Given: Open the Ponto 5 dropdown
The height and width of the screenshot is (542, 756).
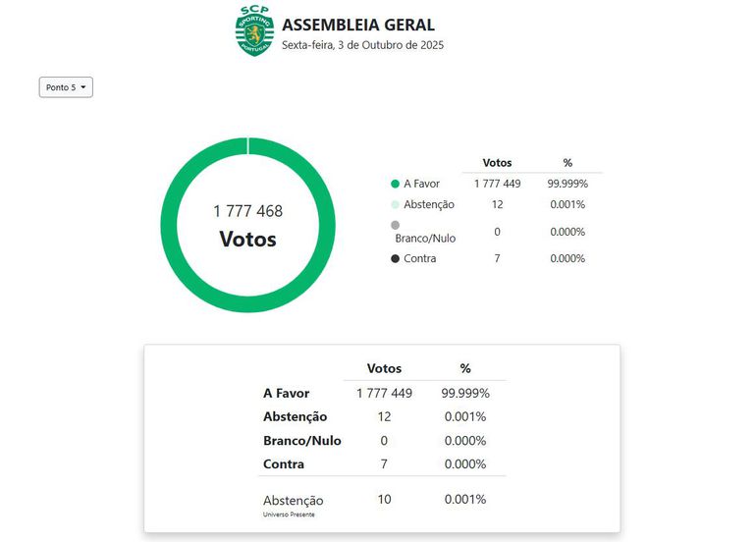Looking at the screenshot, I should pos(66,87).
